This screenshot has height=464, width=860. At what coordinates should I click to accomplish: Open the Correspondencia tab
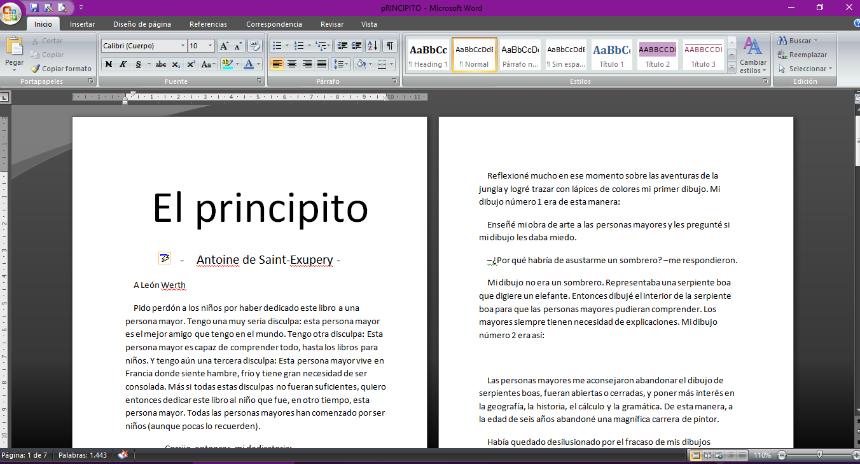[x=274, y=24]
